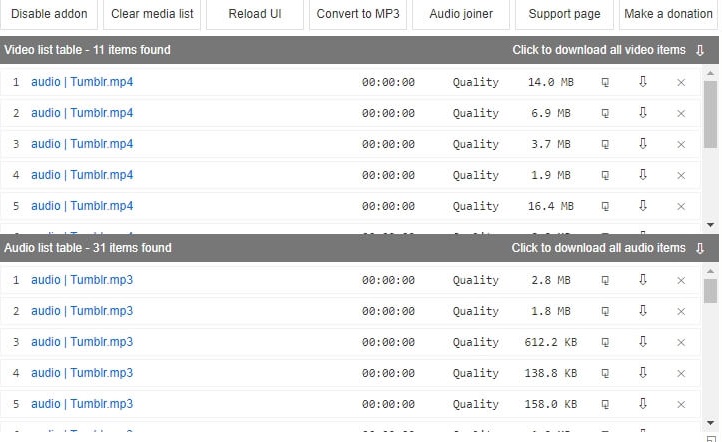Open Quality selector for the 158.0 KB audio

click(475, 404)
